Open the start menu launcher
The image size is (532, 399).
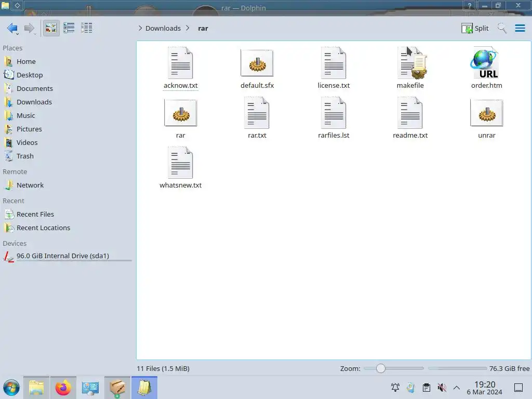click(x=11, y=388)
